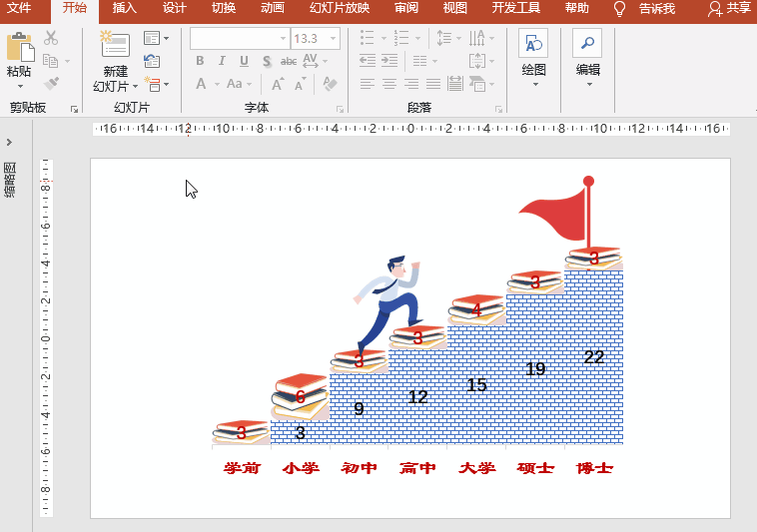757x532 pixels.
Task: Switch to the 插入 Insert tab
Action: pos(124,8)
